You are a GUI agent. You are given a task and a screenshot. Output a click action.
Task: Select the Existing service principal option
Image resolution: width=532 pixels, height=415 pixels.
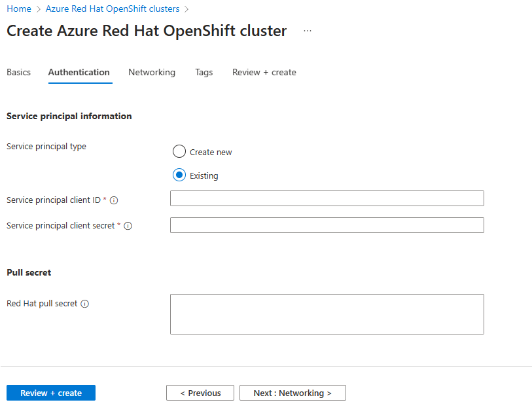[179, 175]
